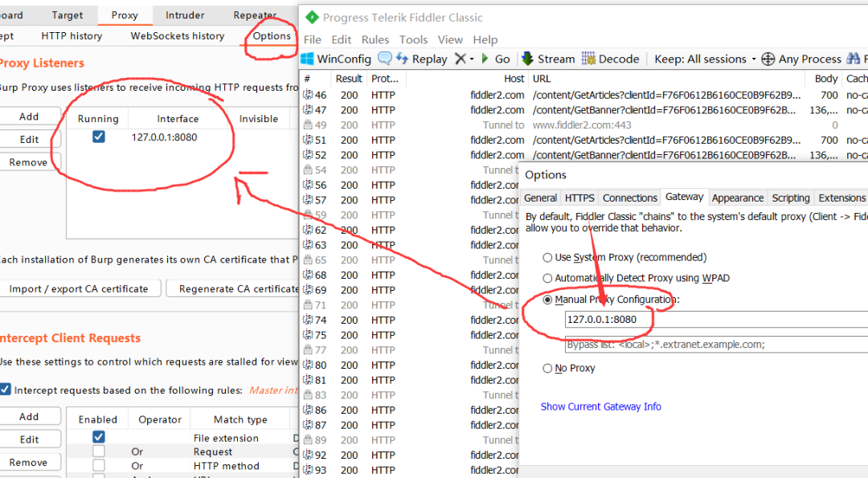Sort Fiddler sessions by the Result column header

click(x=349, y=79)
